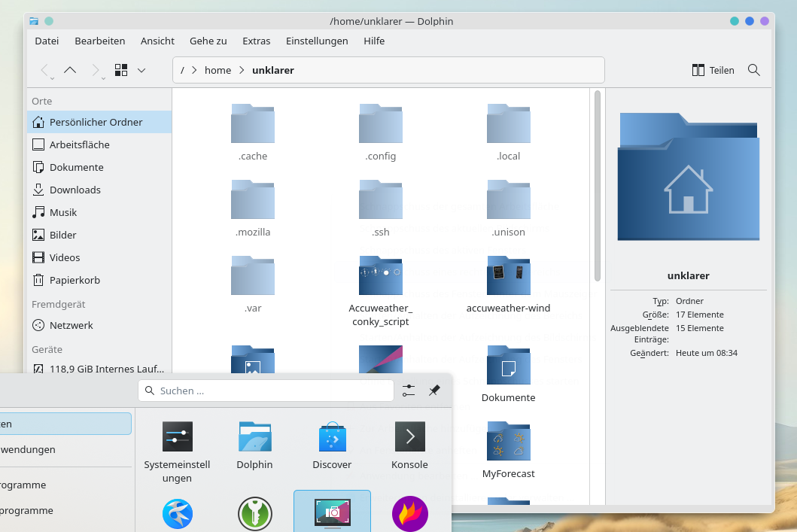The height and width of the screenshot is (532, 797).
Task: Select Persönlicher Ordner in places
Action: pos(99,122)
